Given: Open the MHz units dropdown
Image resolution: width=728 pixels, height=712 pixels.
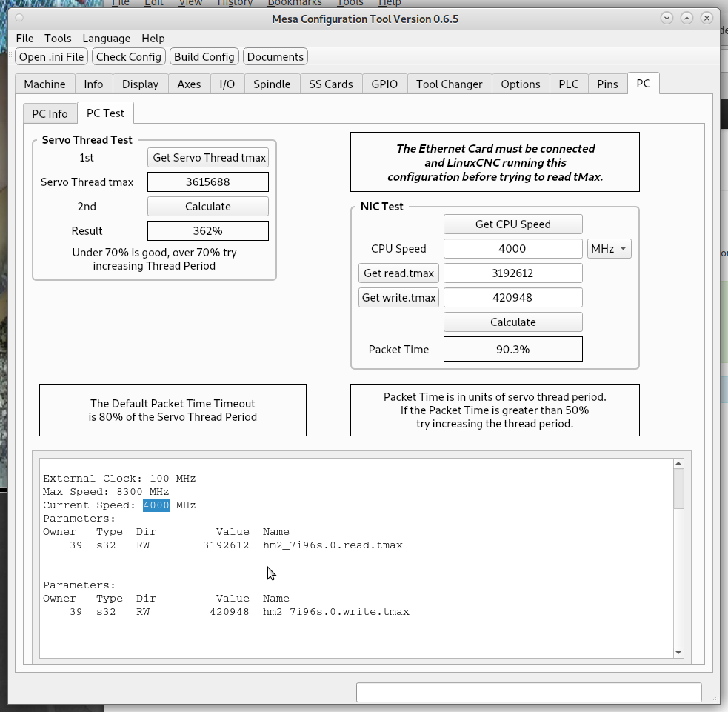Looking at the screenshot, I should [610, 248].
